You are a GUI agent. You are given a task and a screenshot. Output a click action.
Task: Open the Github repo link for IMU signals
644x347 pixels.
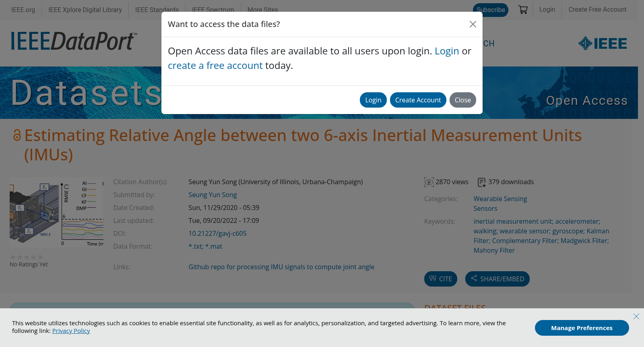coord(281,267)
